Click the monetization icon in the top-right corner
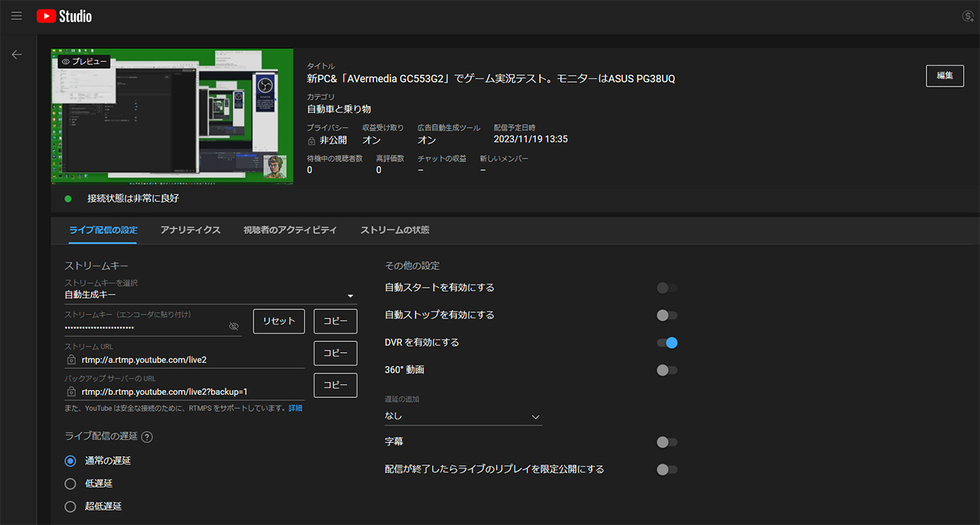Screen dimensions: 980x525 point(969,16)
